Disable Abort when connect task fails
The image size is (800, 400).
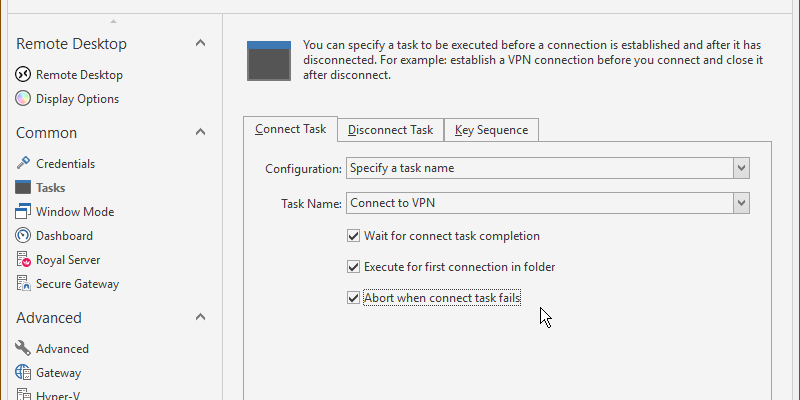[x=353, y=297]
